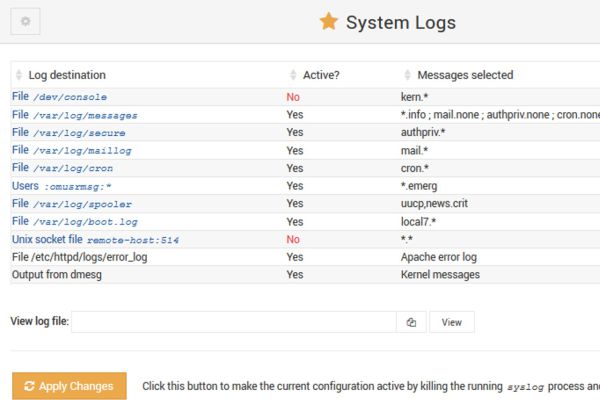Click *.emerg messages cell
This screenshot has height=400, width=600.
(x=419, y=186)
